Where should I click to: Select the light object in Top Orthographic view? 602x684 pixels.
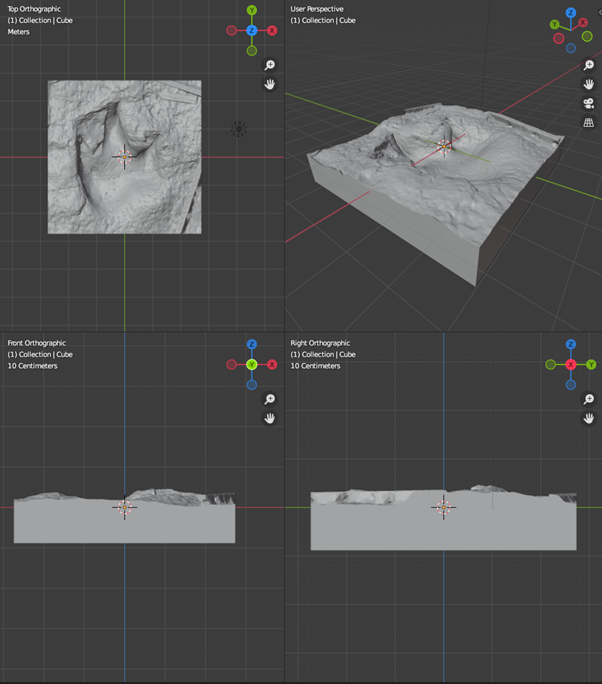pos(238,128)
